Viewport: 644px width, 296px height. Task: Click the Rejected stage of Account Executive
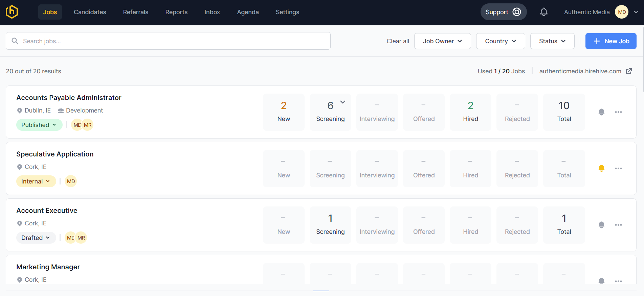pos(517,225)
